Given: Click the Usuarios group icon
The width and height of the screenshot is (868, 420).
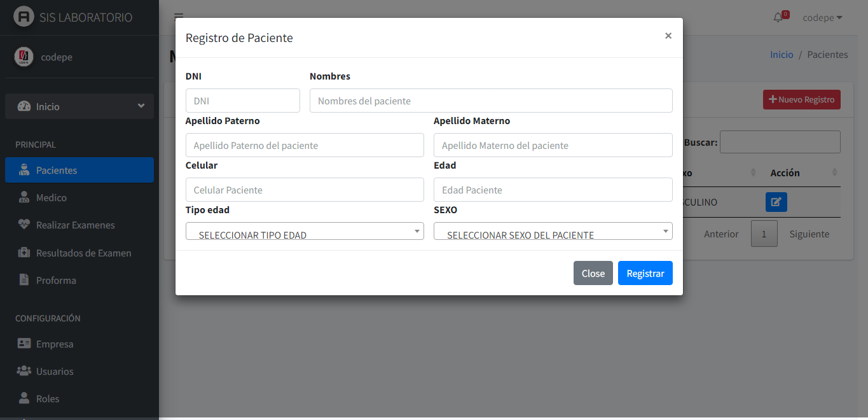Looking at the screenshot, I should point(24,371).
